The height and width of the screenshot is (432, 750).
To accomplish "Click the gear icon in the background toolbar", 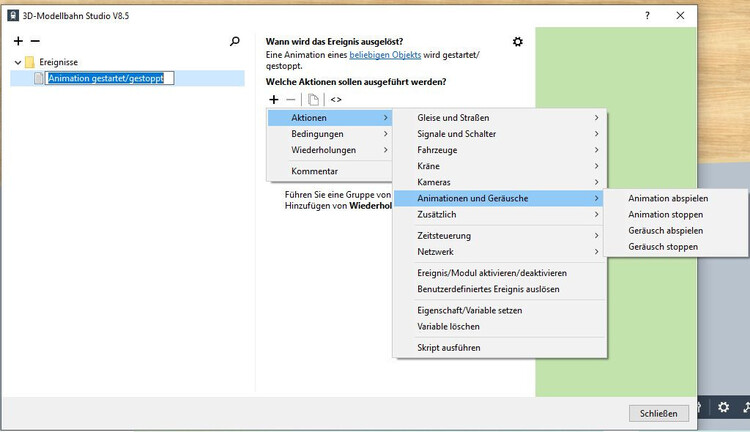I will tap(723, 407).
